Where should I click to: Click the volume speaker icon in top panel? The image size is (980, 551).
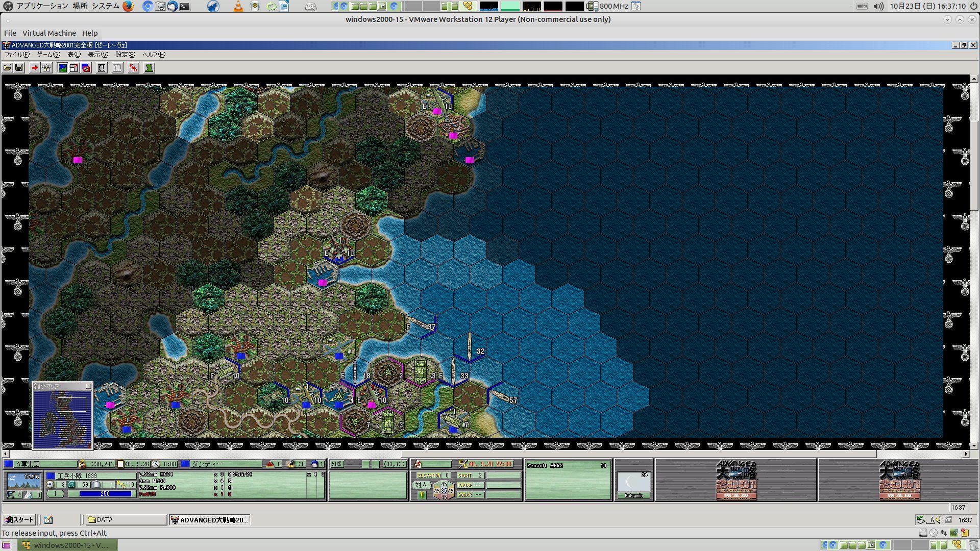(878, 6)
